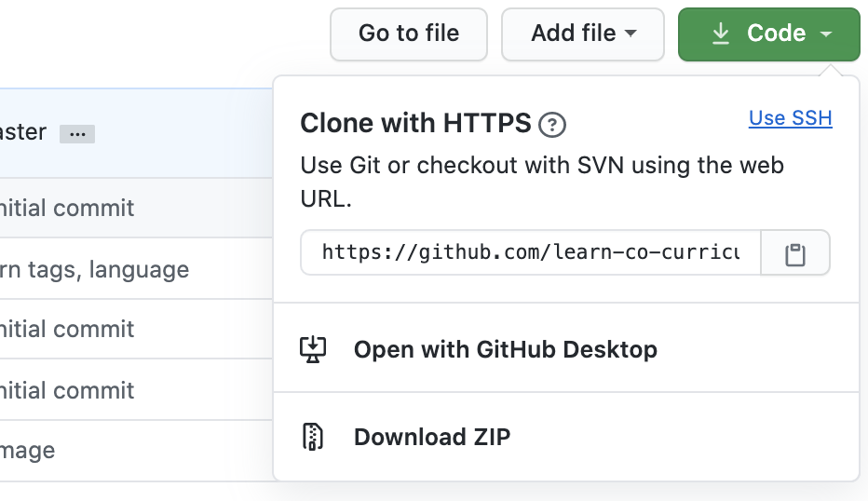Click the ZIP file archive icon
The height and width of the screenshot is (501, 868).
(x=313, y=437)
